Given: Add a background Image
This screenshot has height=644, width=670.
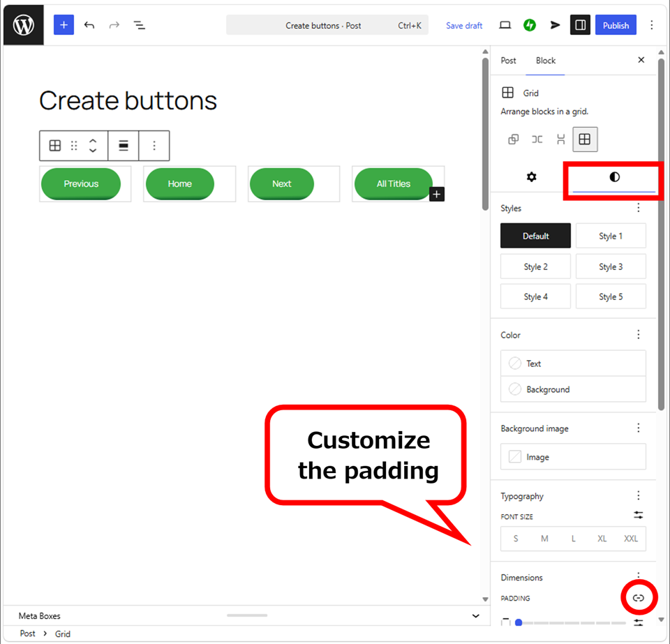Looking at the screenshot, I should [x=573, y=457].
